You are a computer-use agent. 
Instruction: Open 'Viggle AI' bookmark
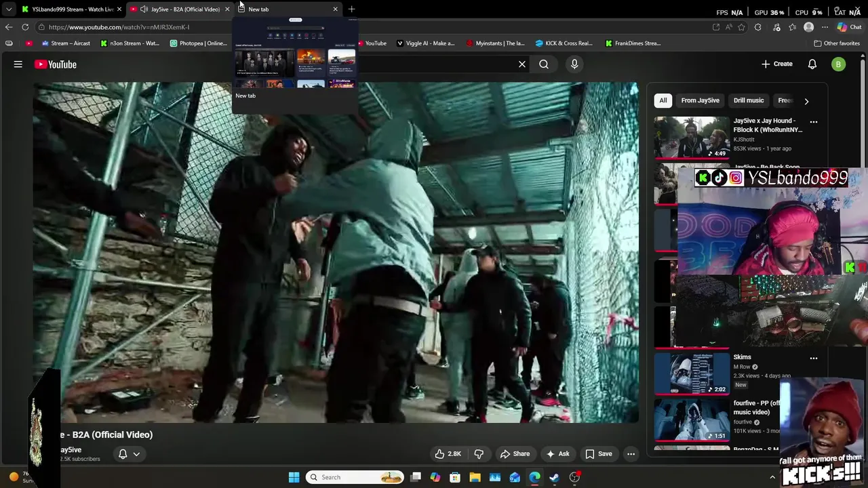pos(425,43)
